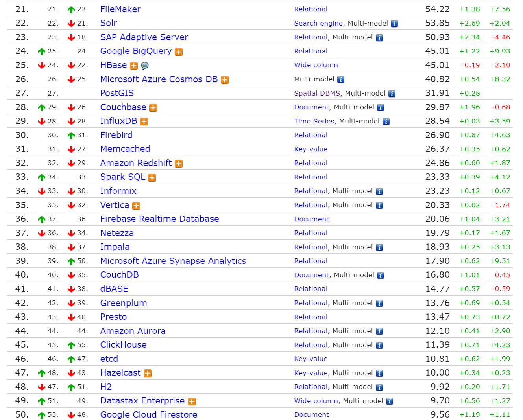Open the Google BigQuery link
The width and height of the screenshot is (523, 420).
[x=136, y=51]
